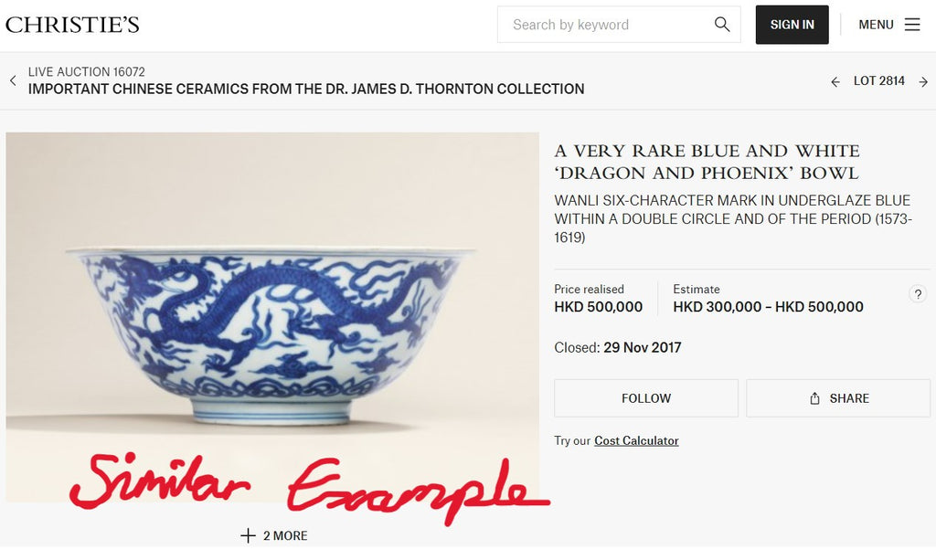Screen dimensions: 936x560
Task: Go back using the left chevron
Action: coord(13,80)
